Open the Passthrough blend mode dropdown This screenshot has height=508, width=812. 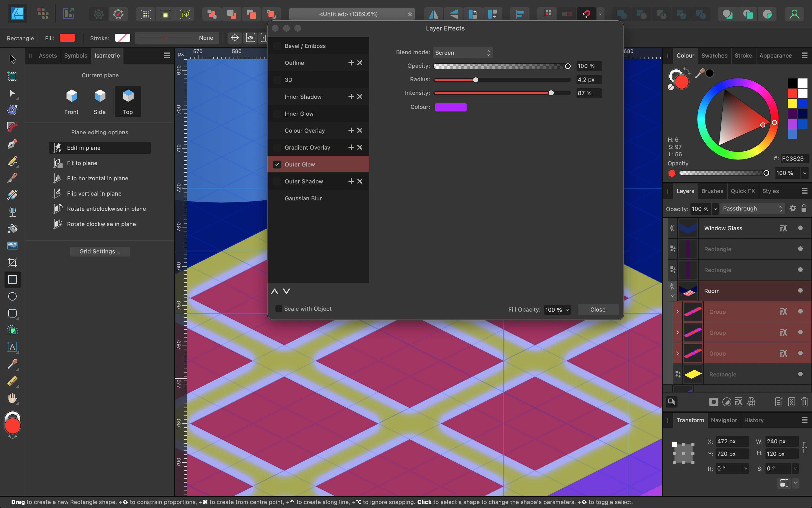tap(752, 209)
